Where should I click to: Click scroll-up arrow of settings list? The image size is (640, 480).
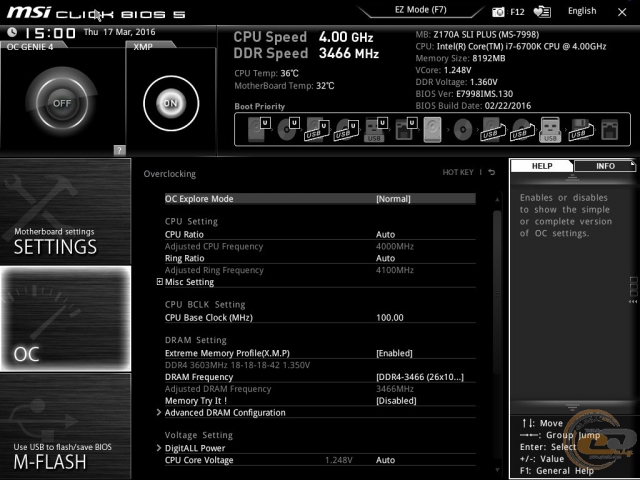click(x=497, y=200)
